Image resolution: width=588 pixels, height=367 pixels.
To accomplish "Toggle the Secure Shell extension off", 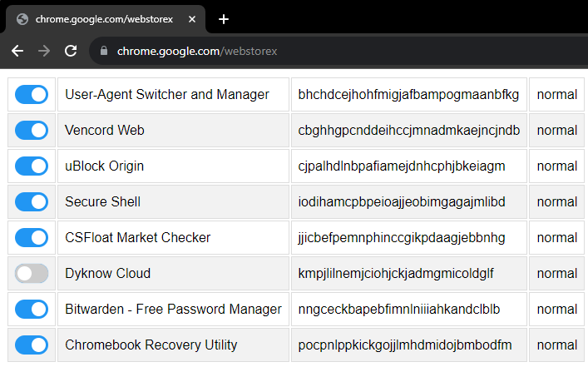I will tap(32, 202).
